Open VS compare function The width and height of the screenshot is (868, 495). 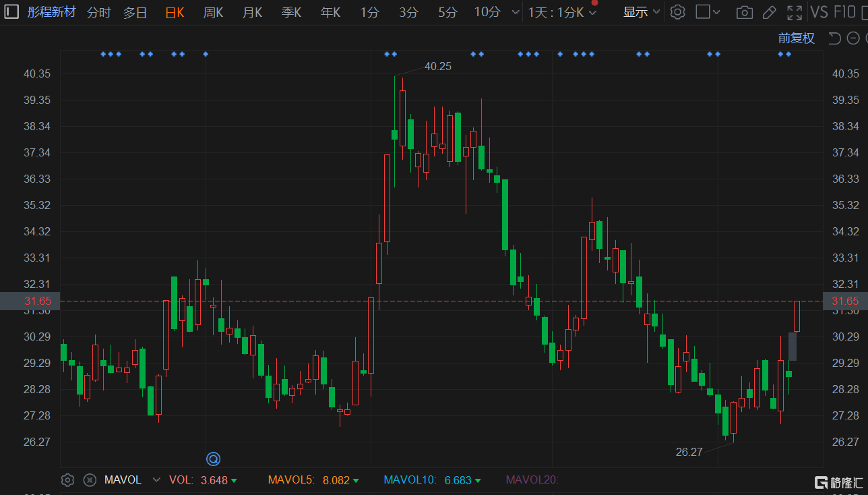coord(819,12)
